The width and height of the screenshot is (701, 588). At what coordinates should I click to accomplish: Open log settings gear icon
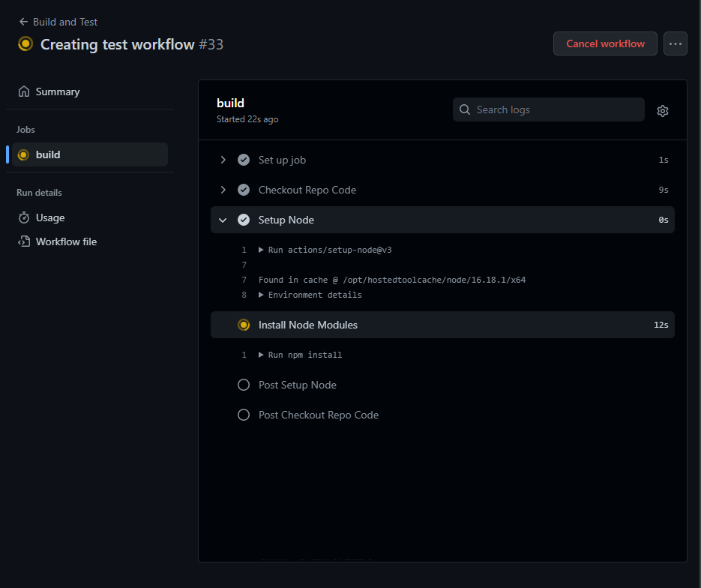coord(663,111)
